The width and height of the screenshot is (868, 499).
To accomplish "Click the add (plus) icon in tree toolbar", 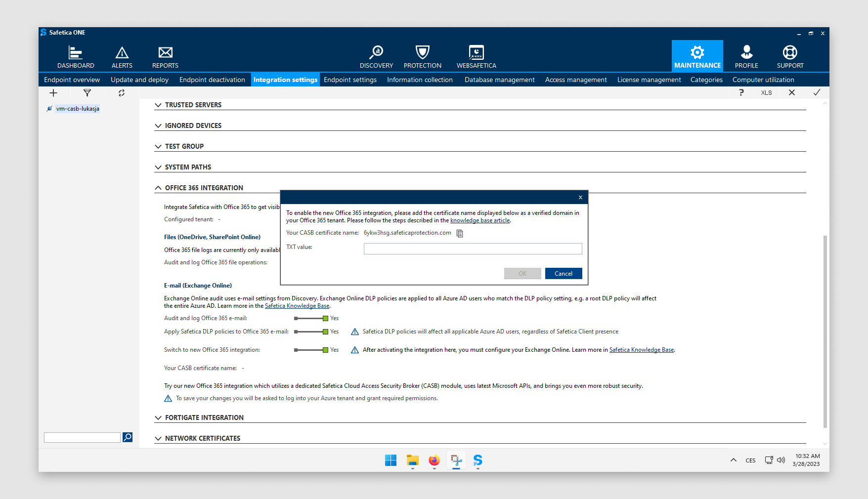I will point(53,93).
